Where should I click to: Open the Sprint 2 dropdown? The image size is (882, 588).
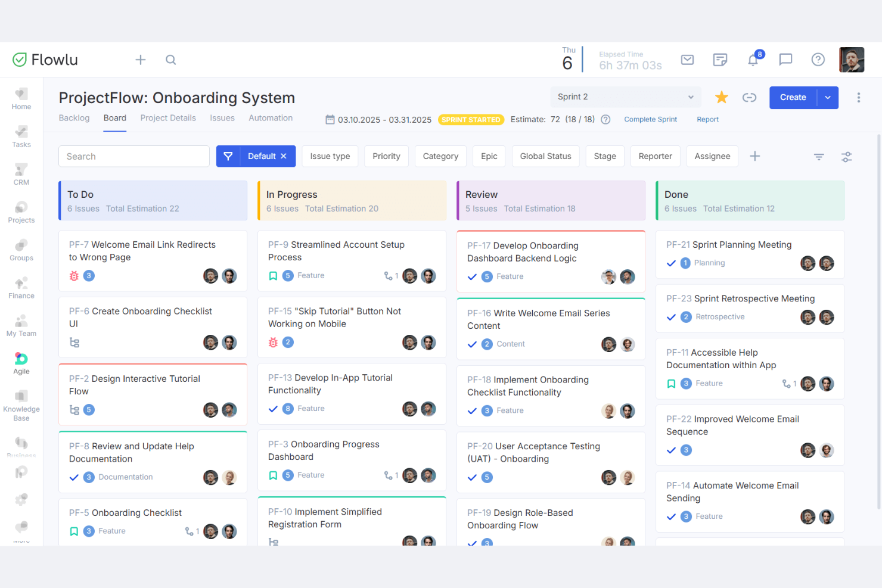pos(626,97)
